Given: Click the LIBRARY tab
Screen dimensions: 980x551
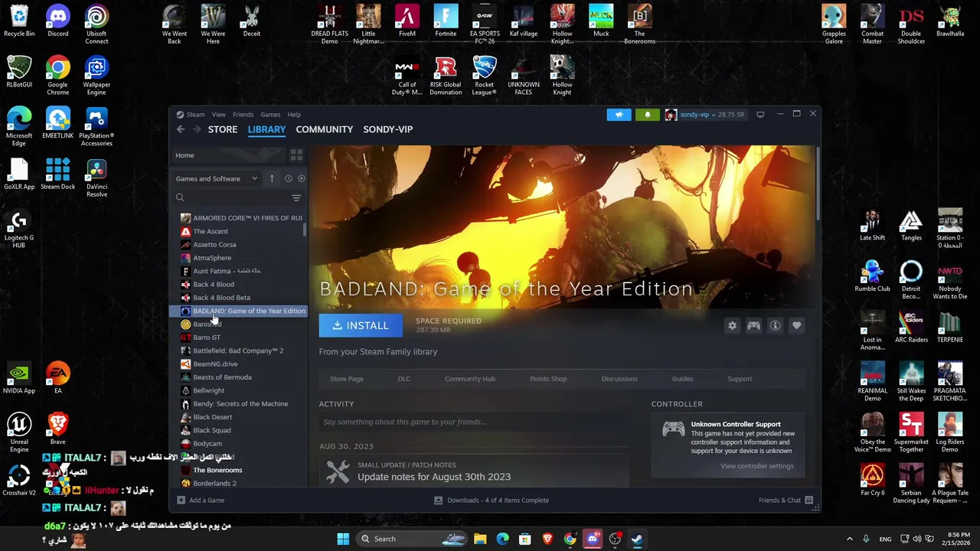Looking at the screenshot, I should [266, 129].
